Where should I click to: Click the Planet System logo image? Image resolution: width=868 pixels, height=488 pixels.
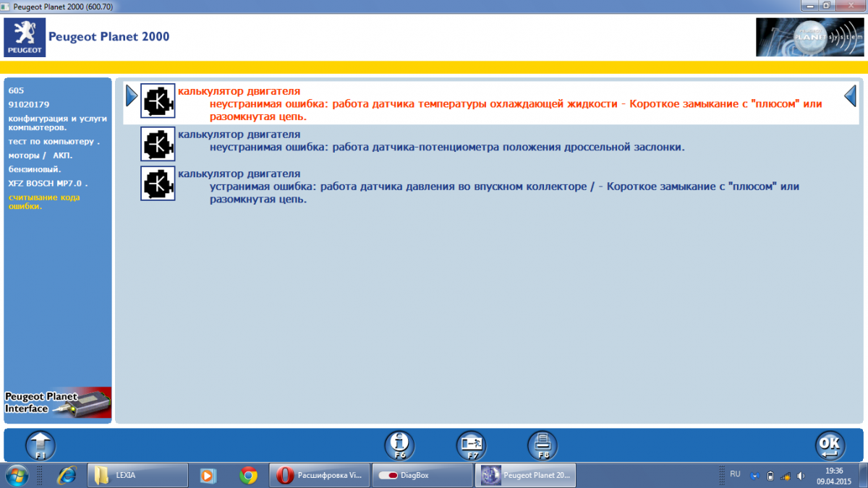click(810, 37)
